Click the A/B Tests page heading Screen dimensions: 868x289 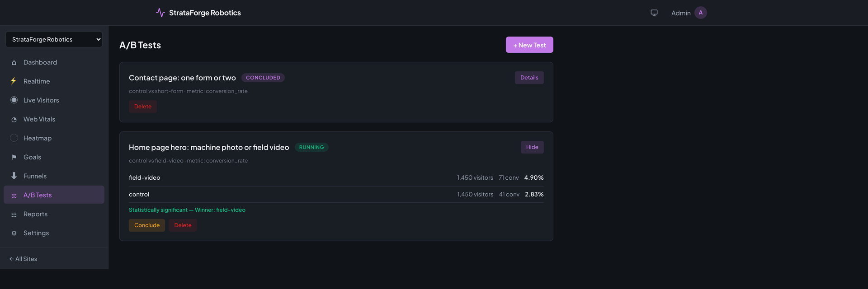[x=140, y=45]
